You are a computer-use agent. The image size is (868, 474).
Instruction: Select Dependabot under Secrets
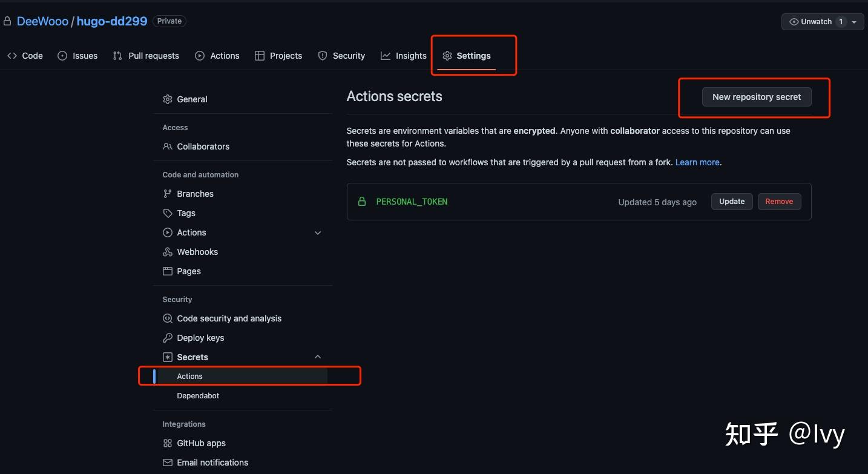point(198,396)
